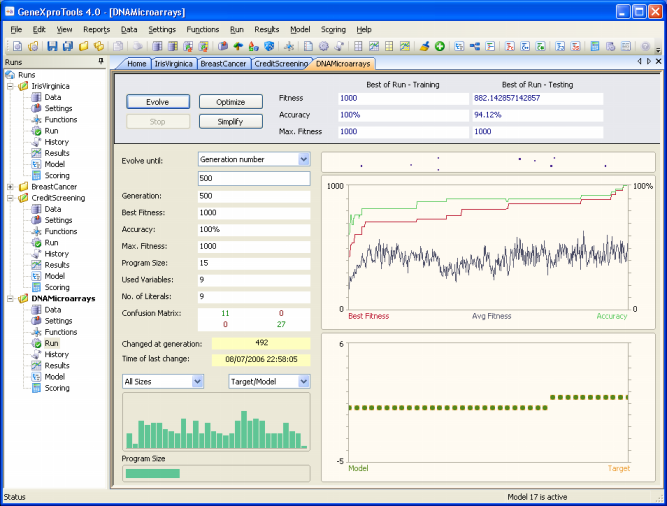Open the File menu
Viewport: 667px width, 506px height.
pos(16,29)
